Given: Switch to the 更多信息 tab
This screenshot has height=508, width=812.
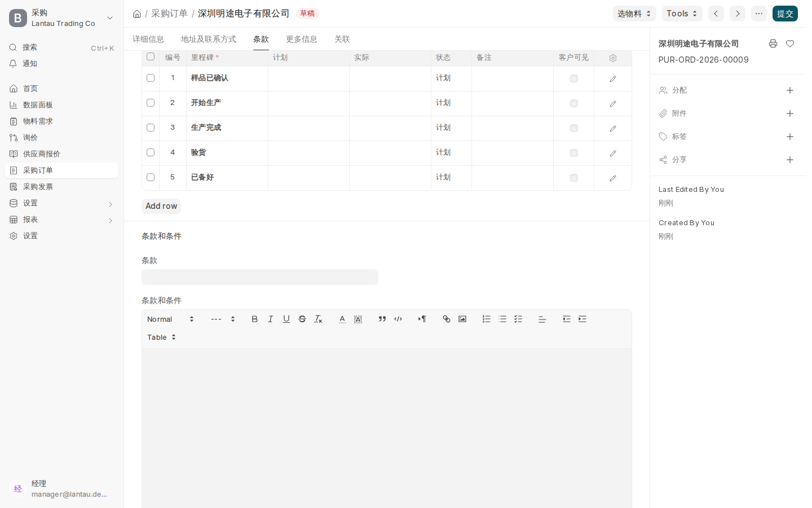Looking at the screenshot, I should pos(302,39).
